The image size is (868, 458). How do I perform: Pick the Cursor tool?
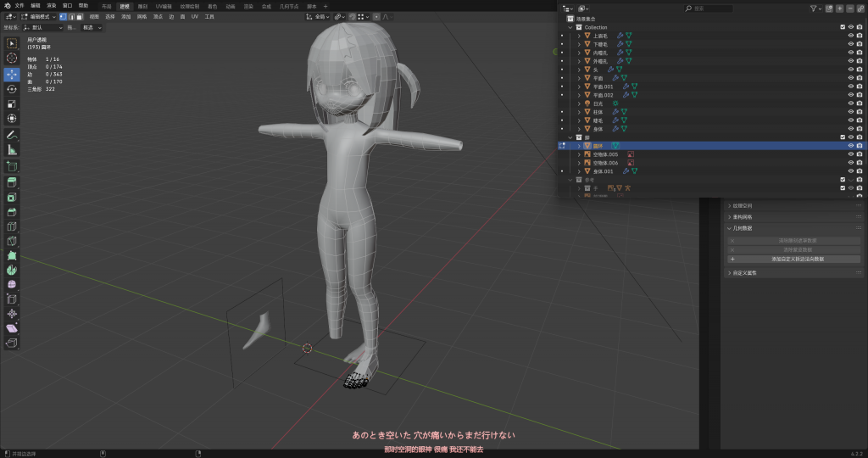pyautogui.click(x=12, y=58)
